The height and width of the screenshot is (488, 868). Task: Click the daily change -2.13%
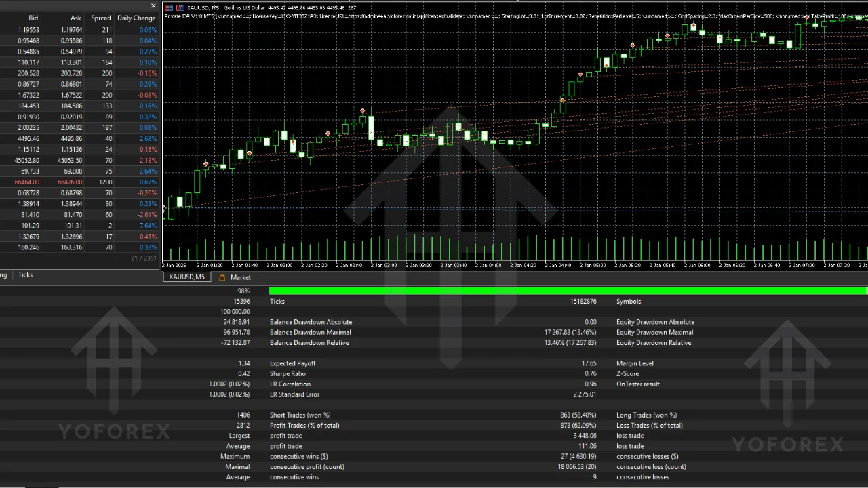[x=147, y=160]
